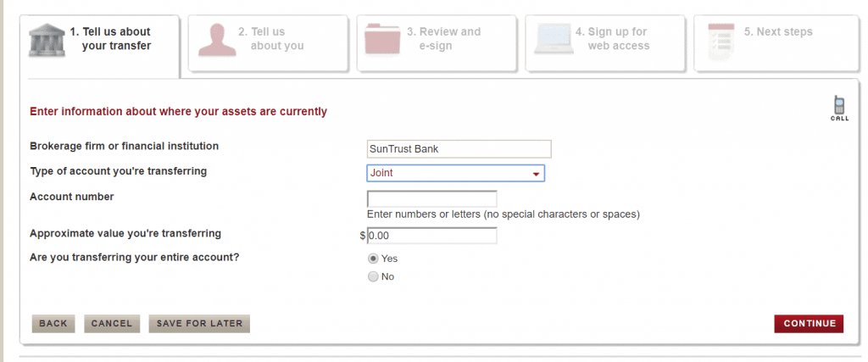Click the phone Call icon

click(839, 109)
